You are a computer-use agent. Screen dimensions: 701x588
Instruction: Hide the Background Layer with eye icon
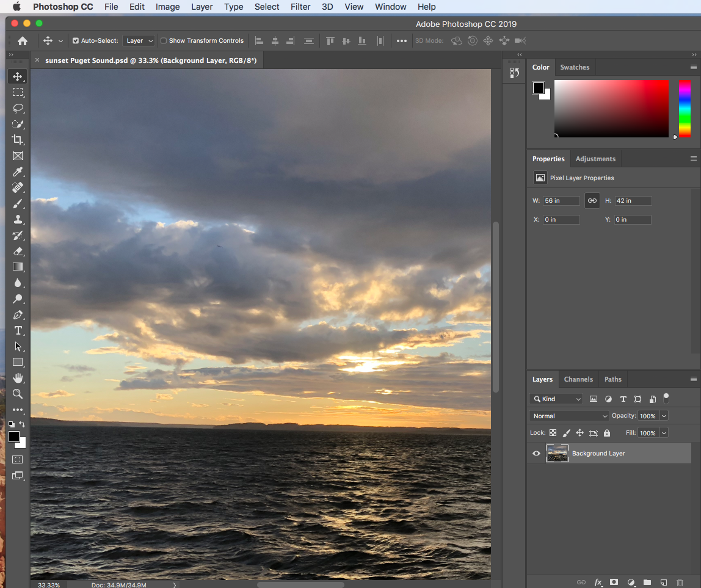[536, 453]
